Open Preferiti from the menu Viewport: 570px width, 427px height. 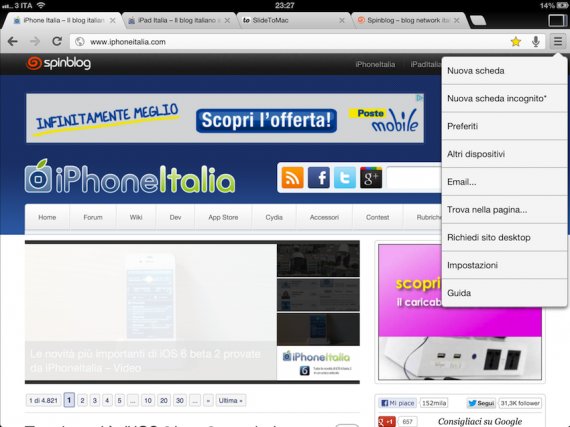(504, 126)
